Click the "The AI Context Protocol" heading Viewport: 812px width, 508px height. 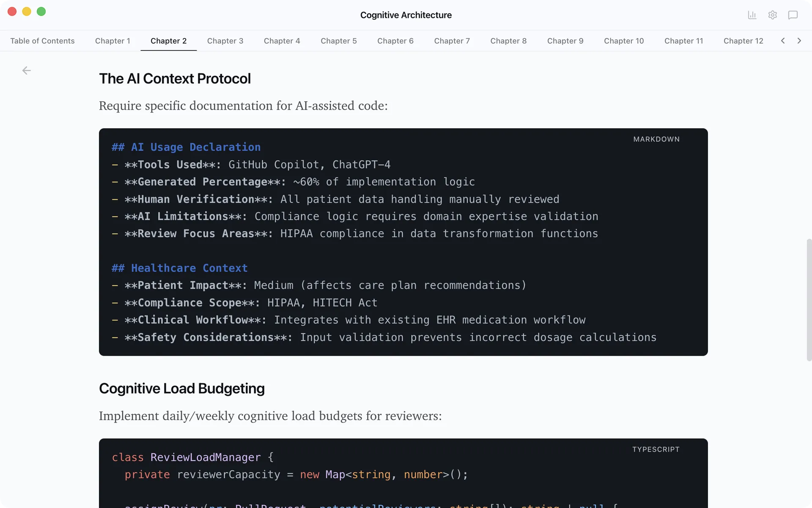[175, 79]
